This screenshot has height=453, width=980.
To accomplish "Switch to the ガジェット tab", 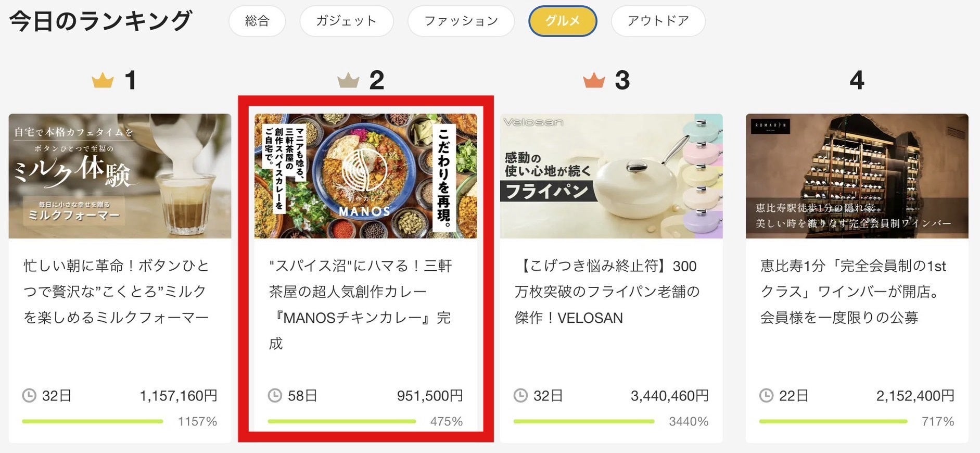I will point(346,21).
